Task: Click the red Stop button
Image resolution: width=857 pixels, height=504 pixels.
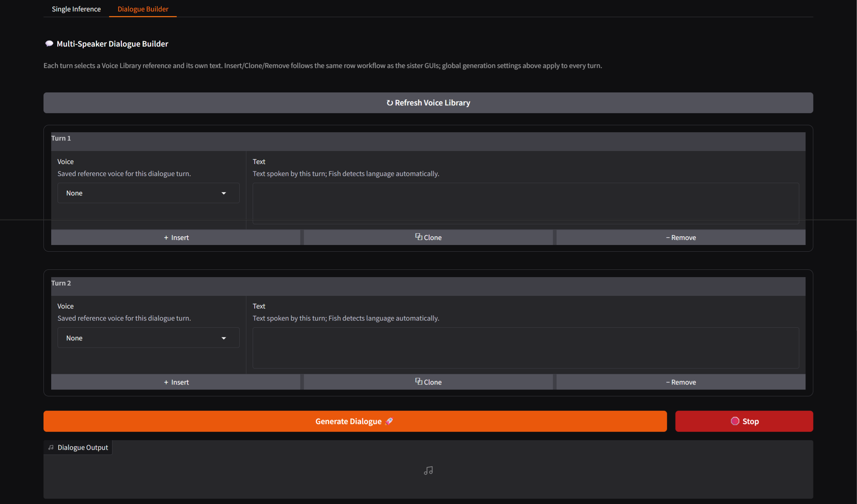Action: (x=744, y=421)
